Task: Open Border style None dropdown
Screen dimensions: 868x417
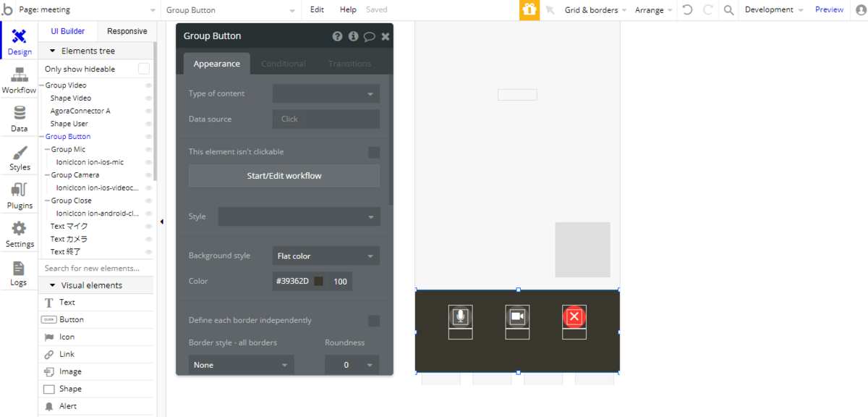Action: click(241, 365)
